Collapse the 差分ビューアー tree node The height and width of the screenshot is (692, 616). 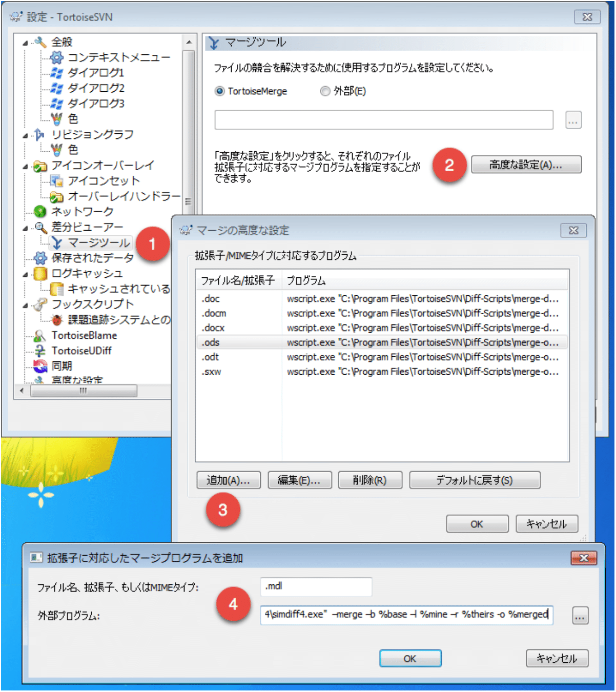click(25, 228)
